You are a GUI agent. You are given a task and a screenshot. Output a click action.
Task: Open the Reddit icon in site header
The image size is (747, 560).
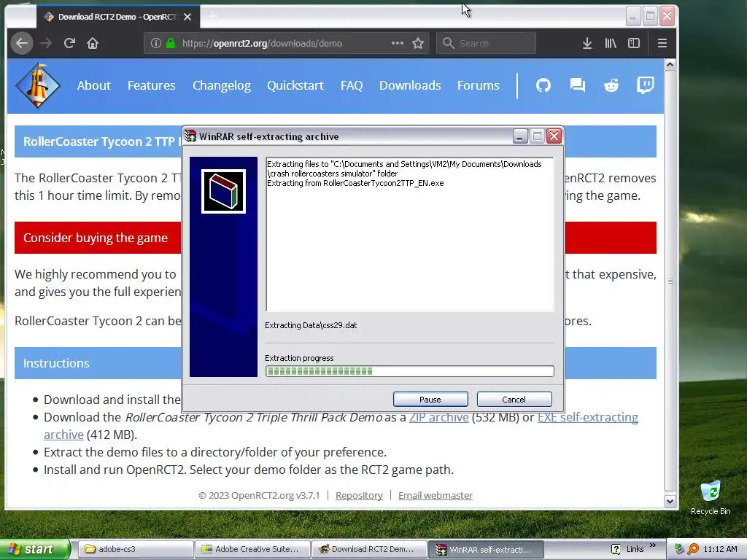(611, 85)
